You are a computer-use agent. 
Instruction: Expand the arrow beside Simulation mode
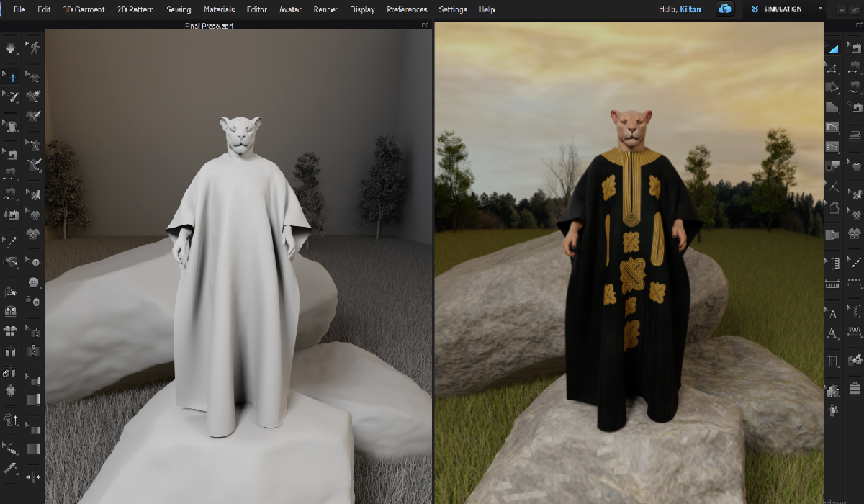pyautogui.click(x=819, y=9)
